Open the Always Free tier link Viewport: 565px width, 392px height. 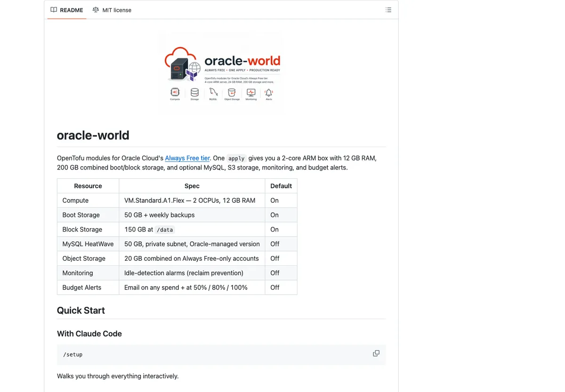click(x=187, y=158)
